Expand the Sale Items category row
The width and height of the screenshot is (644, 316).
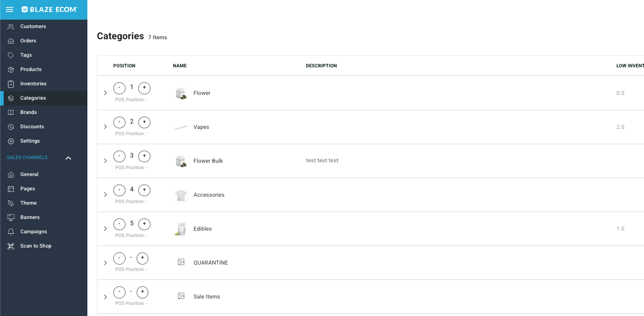(x=105, y=296)
